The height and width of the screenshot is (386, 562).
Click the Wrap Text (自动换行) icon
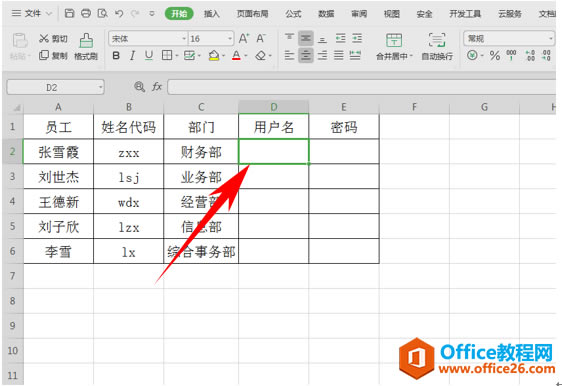click(437, 40)
